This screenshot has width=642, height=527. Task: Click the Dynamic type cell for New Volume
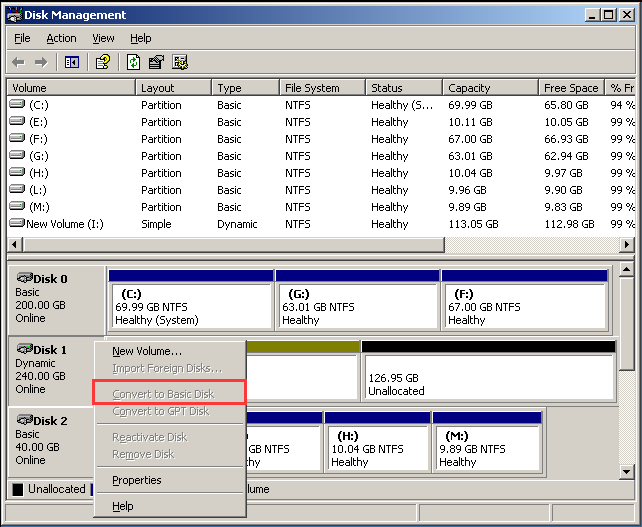tap(237, 224)
